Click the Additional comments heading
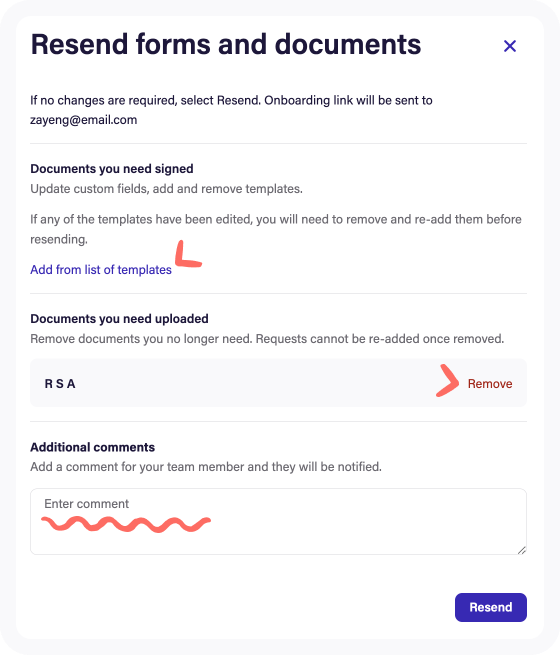 click(92, 447)
